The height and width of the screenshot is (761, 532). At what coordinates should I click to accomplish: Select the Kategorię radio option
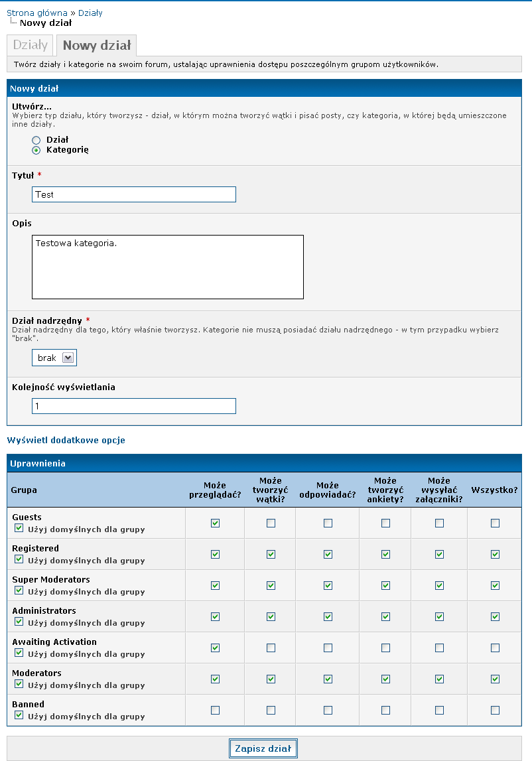pos(36,151)
